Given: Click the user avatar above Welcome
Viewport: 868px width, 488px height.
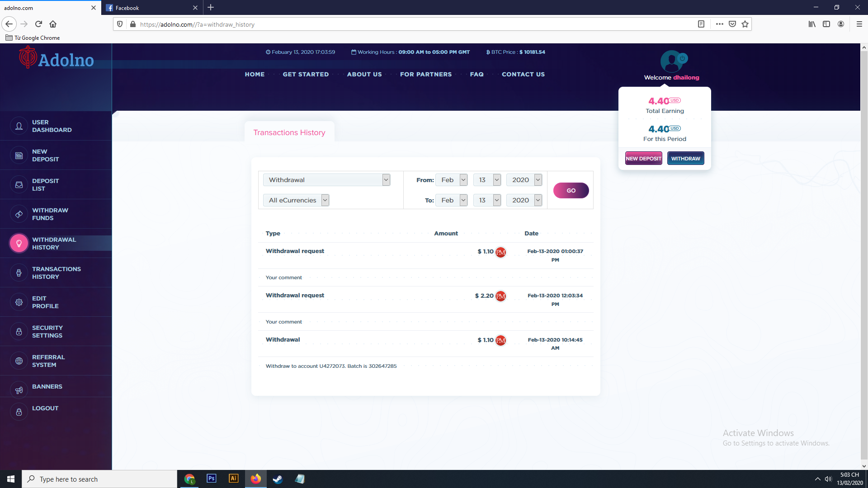Looking at the screenshot, I should (x=672, y=61).
